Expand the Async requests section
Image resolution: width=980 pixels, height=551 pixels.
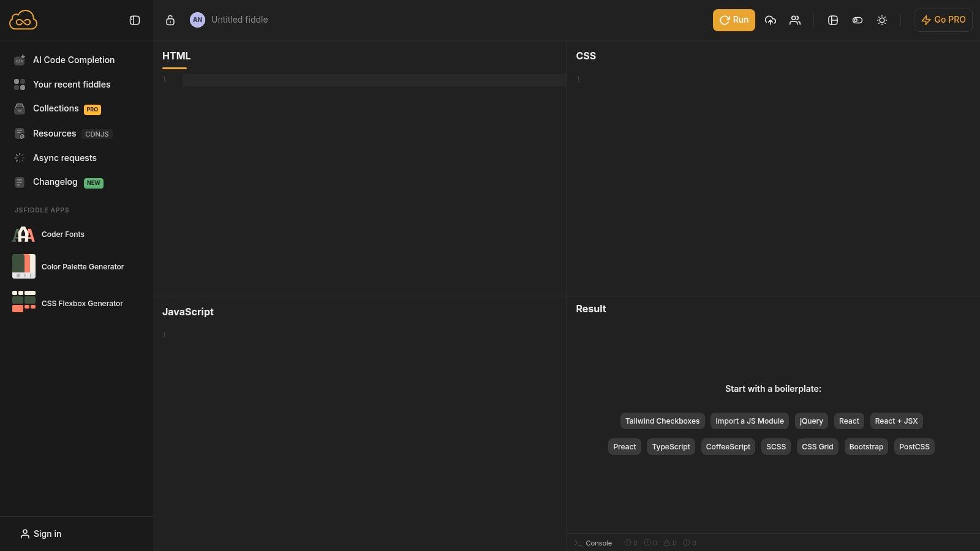[64, 157]
